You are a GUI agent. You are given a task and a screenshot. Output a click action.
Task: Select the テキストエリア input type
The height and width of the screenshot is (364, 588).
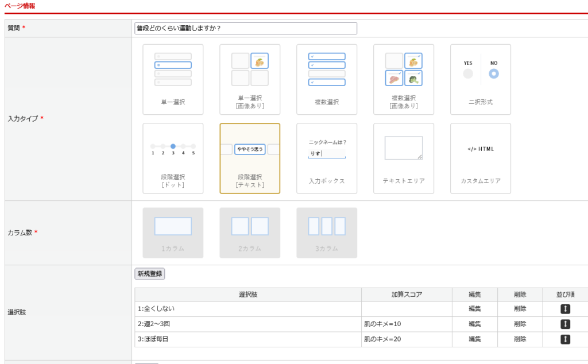pos(404,158)
